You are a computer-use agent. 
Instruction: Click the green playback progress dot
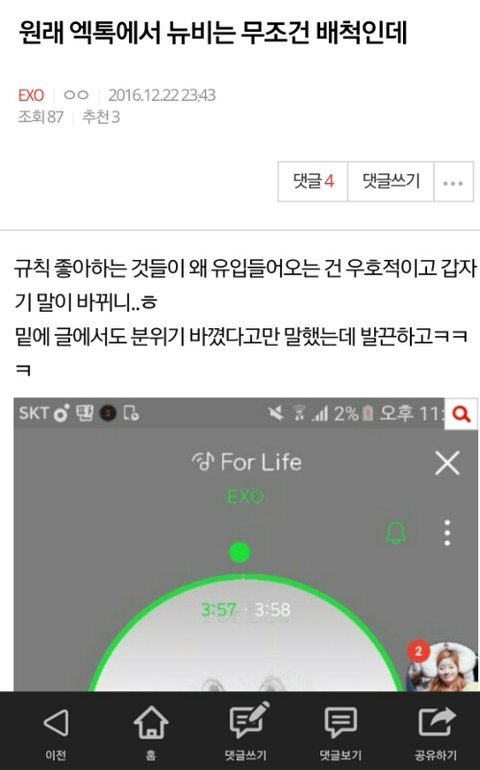coord(240,552)
